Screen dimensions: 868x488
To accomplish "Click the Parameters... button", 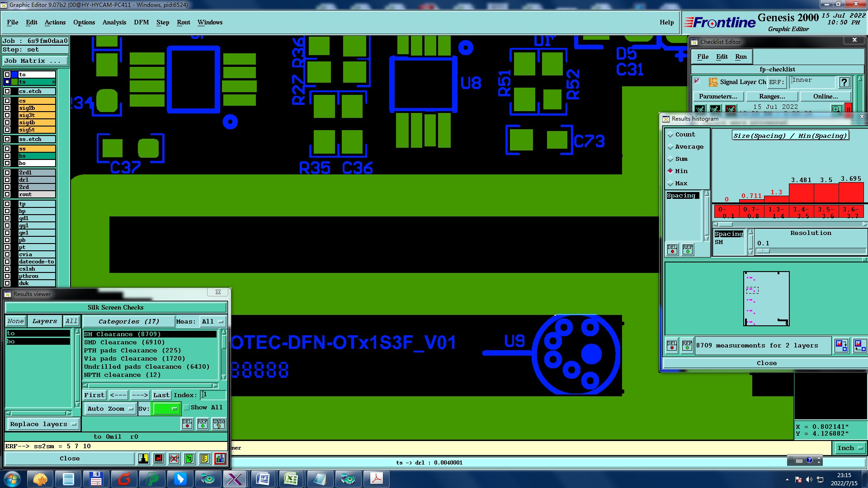I will [718, 96].
